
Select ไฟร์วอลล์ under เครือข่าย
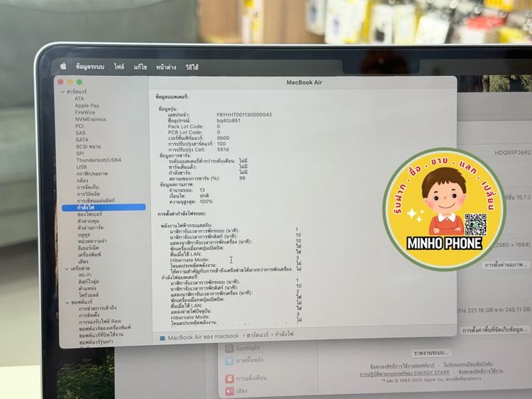(x=89, y=295)
